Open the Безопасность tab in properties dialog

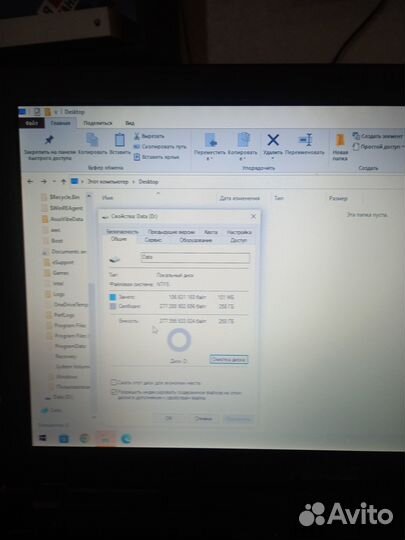[122, 232]
